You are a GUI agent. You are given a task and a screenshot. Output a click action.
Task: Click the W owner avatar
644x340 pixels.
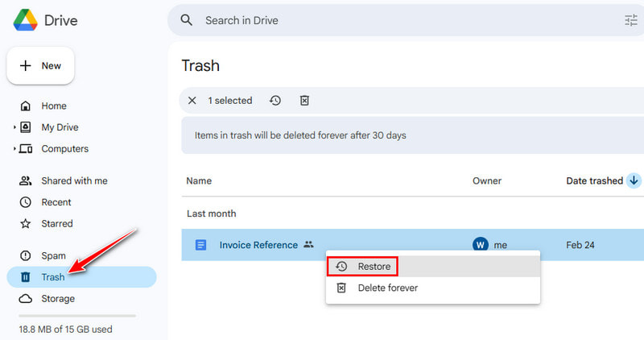point(481,245)
